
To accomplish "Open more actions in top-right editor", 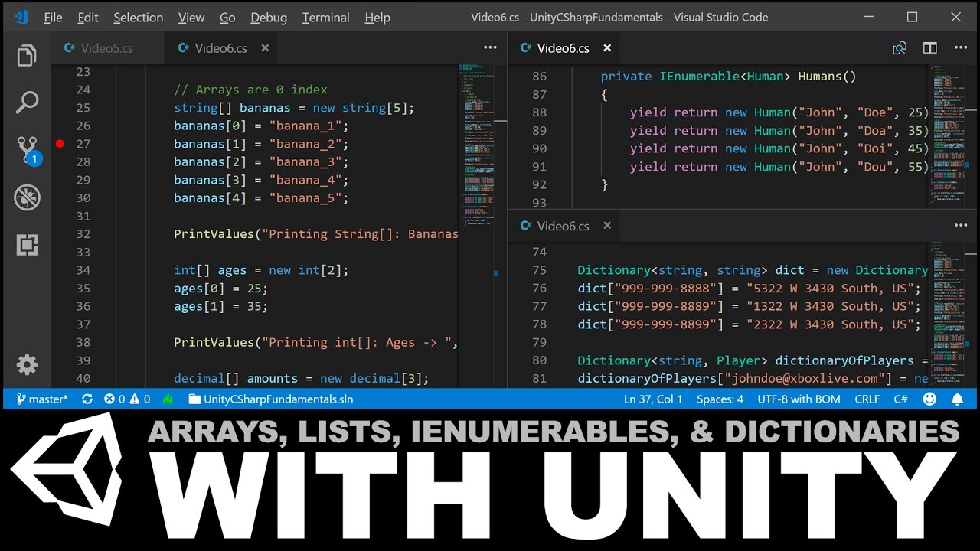I will tap(961, 48).
